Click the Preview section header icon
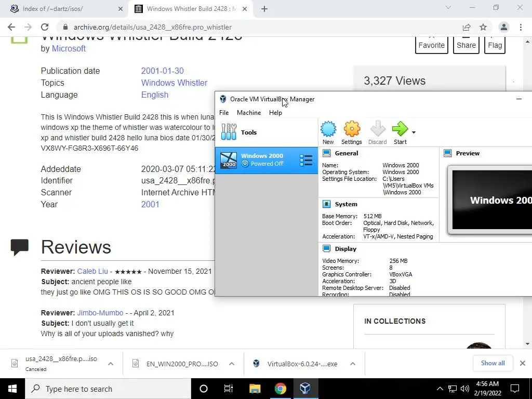The image size is (532, 399). click(x=447, y=153)
